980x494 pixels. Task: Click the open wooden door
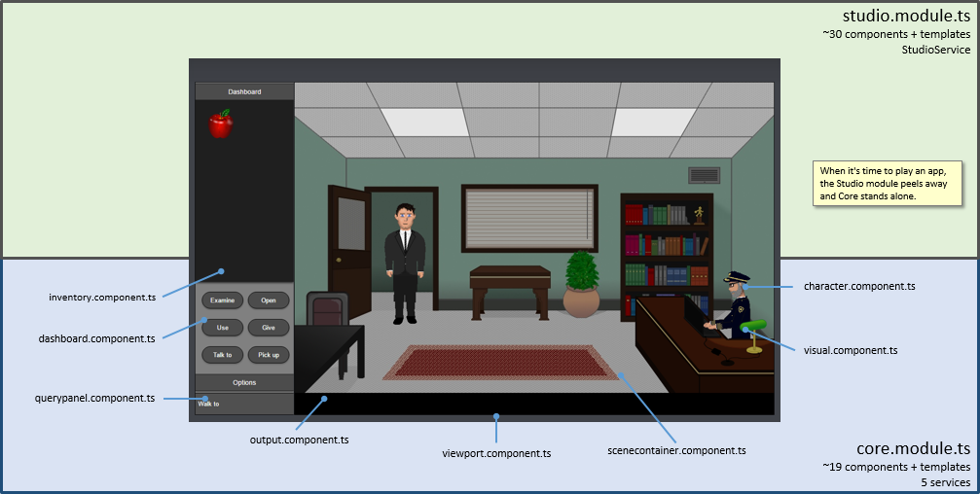(349, 252)
